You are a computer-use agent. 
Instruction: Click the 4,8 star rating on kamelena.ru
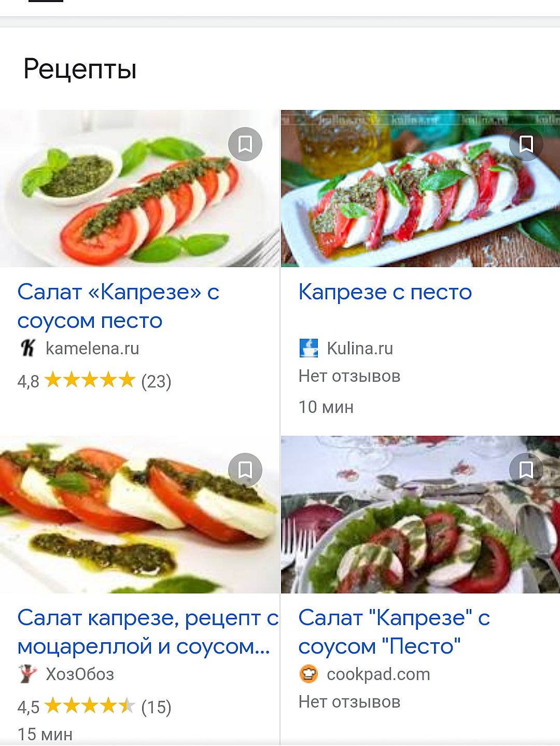click(94, 381)
